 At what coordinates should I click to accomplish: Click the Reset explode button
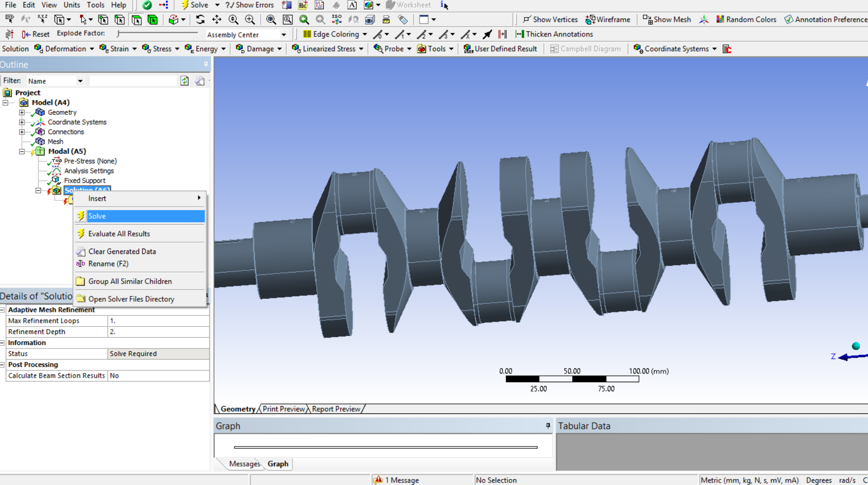click(x=36, y=34)
